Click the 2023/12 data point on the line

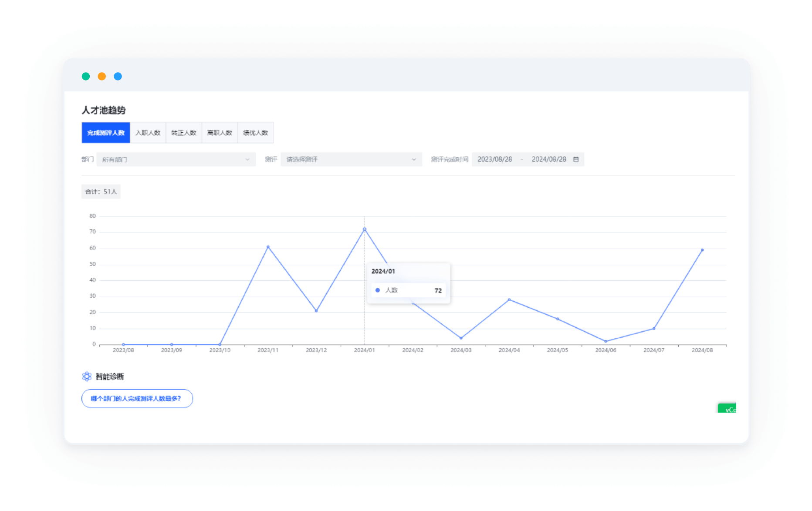click(316, 311)
